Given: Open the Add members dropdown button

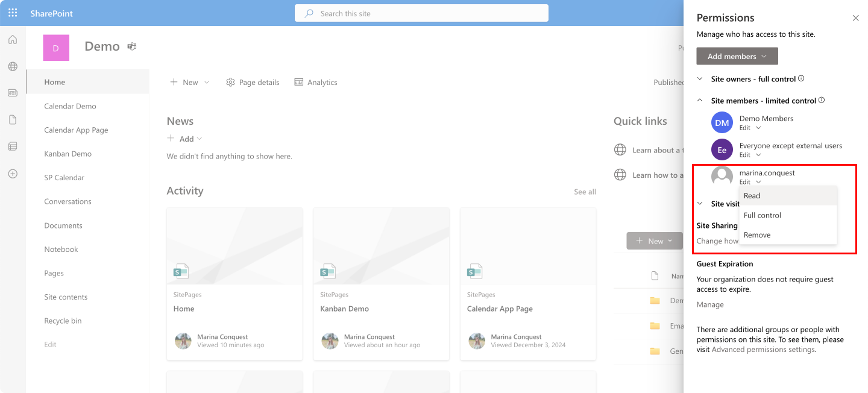Looking at the screenshot, I should pyautogui.click(x=737, y=56).
